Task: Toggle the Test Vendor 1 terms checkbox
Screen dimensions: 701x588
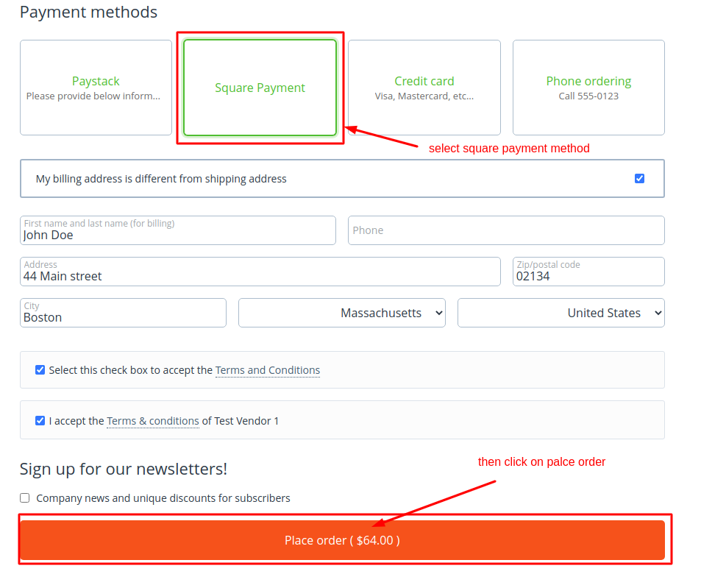Action: (x=40, y=421)
